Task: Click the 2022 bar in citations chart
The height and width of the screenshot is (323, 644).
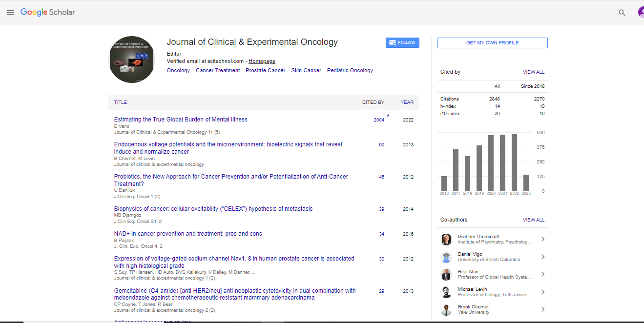Action: point(514,162)
